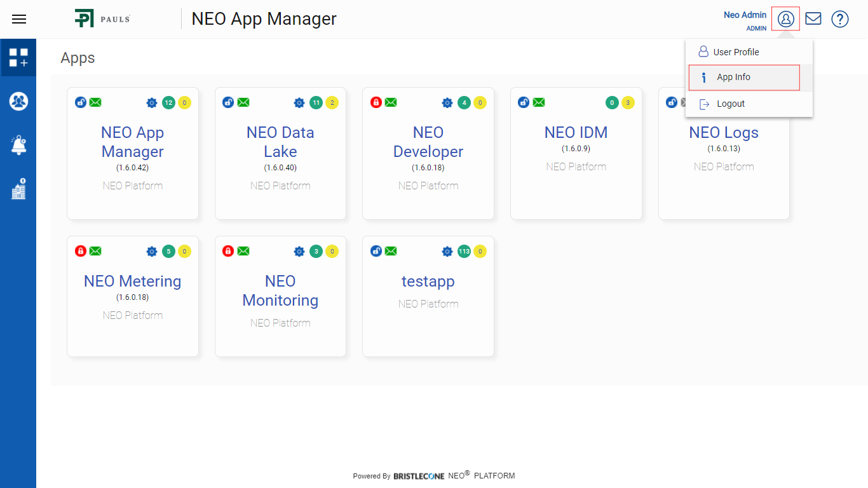
Task: Click green badge 0 on NEO IDM card
Action: pyautogui.click(x=612, y=102)
